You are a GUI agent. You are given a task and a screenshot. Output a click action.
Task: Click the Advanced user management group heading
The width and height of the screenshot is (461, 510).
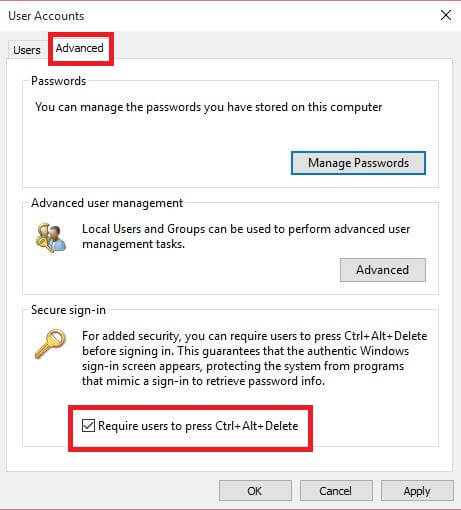click(107, 203)
